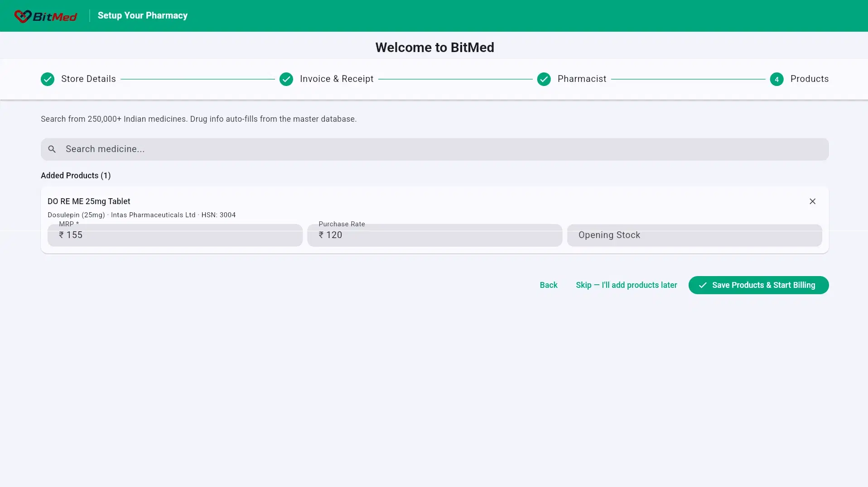Click the Invoice & Receipt step checkmark
The height and width of the screenshot is (487, 868).
click(x=286, y=79)
